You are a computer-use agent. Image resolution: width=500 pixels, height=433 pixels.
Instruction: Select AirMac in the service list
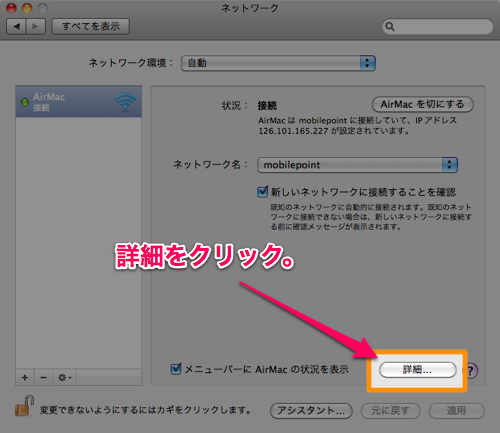(79, 101)
